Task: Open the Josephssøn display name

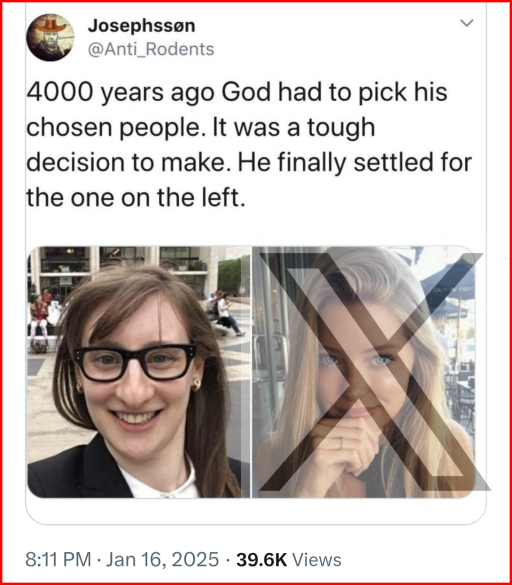Action: tap(141, 26)
